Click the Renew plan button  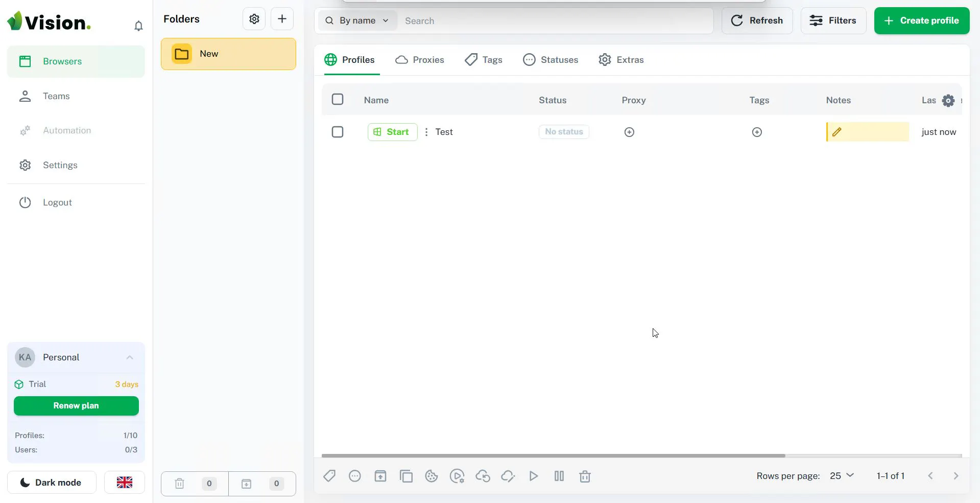click(x=76, y=405)
